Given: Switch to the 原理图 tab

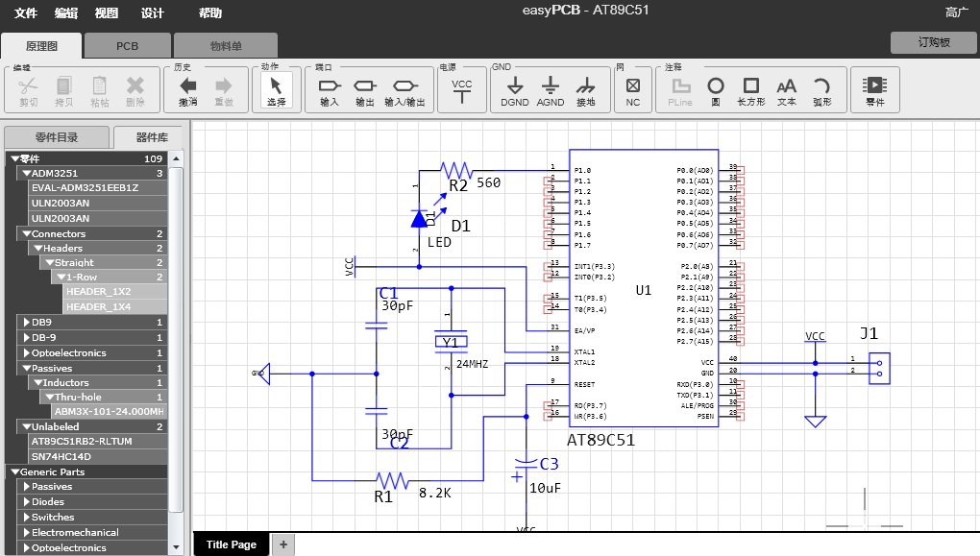Looking at the screenshot, I should coord(41,45).
